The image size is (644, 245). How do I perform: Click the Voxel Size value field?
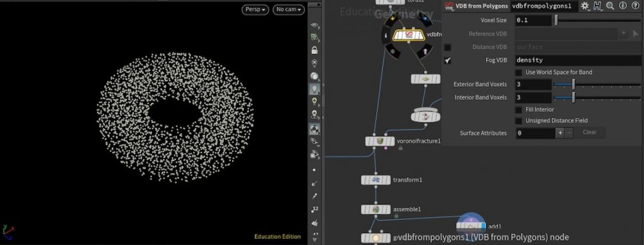[533, 20]
